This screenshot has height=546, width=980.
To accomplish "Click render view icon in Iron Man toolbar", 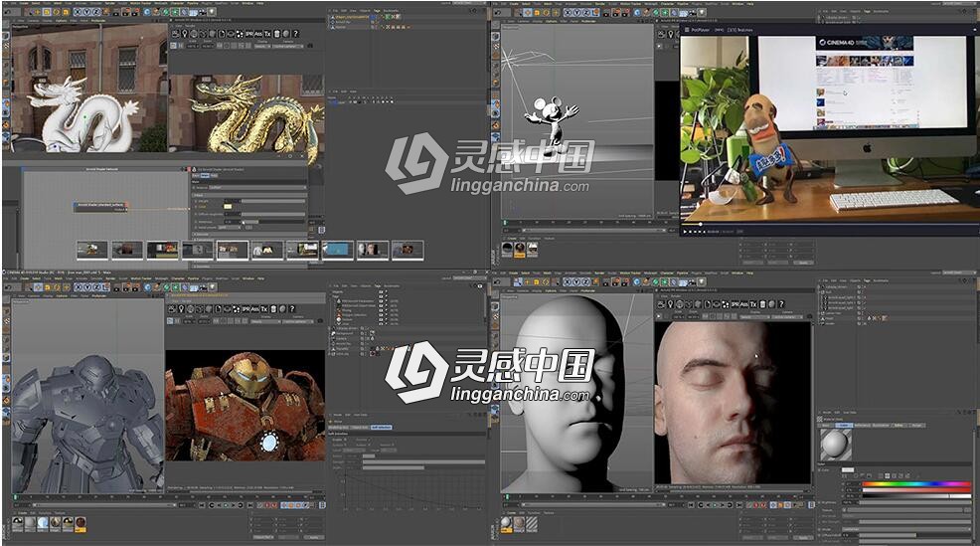I will [116, 287].
